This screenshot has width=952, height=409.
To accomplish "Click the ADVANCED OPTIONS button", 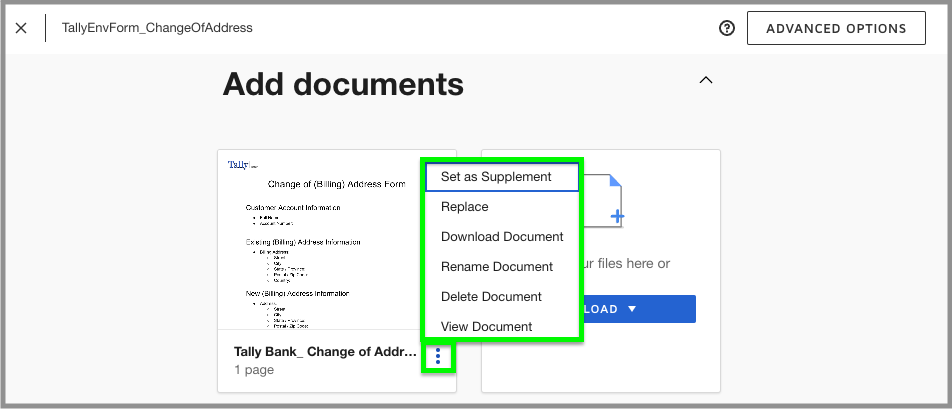I will 836,28.
